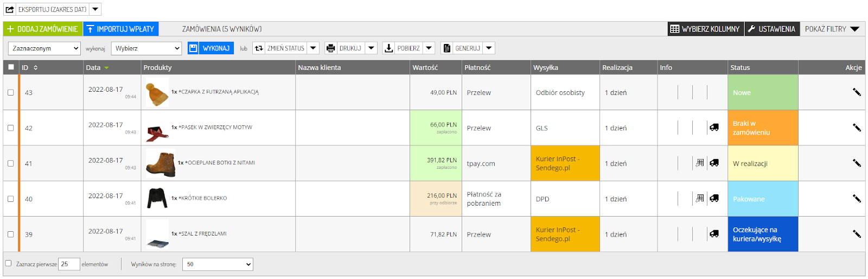868x279 pixels.
Task: Click the Importuj wpłaty button
Action: pos(120,29)
